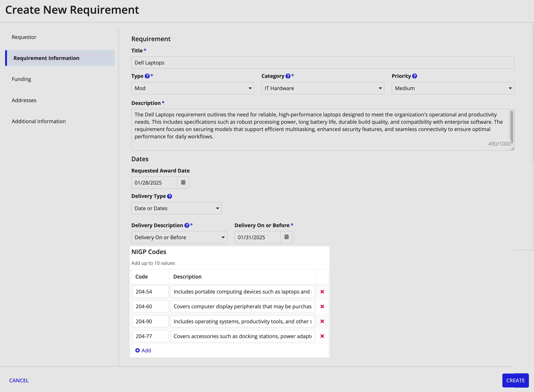Click the computer display peripherals description field
The image size is (534, 392).
[242, 306]
